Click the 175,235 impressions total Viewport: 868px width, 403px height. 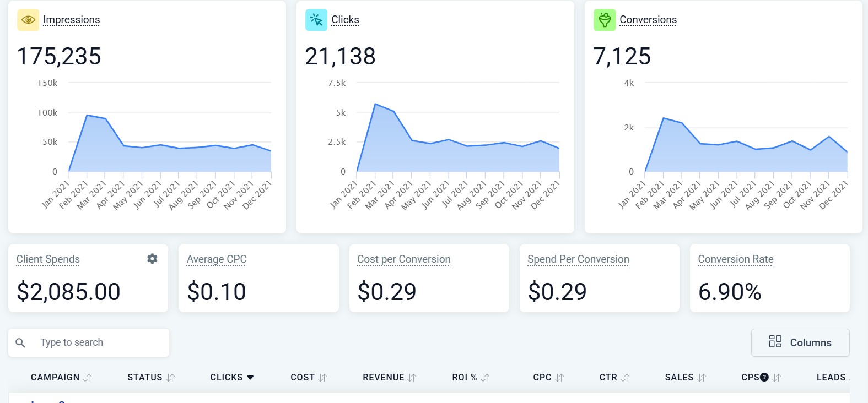click(x=59, y=56)
